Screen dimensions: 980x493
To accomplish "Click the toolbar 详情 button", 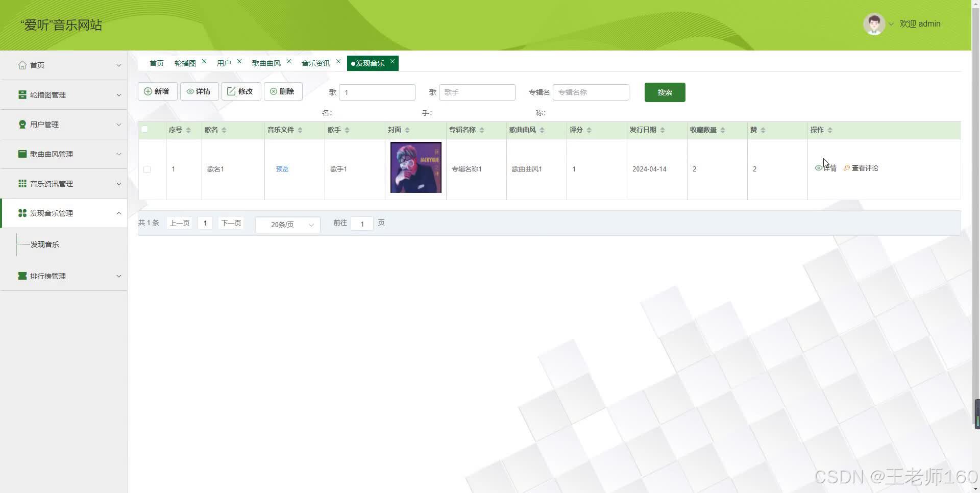I will pos(199,91).
